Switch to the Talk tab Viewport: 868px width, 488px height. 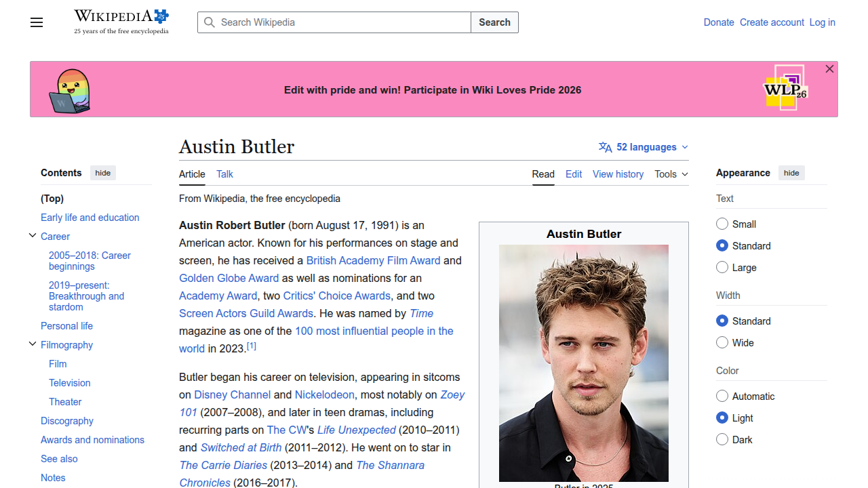click(224, 174)
